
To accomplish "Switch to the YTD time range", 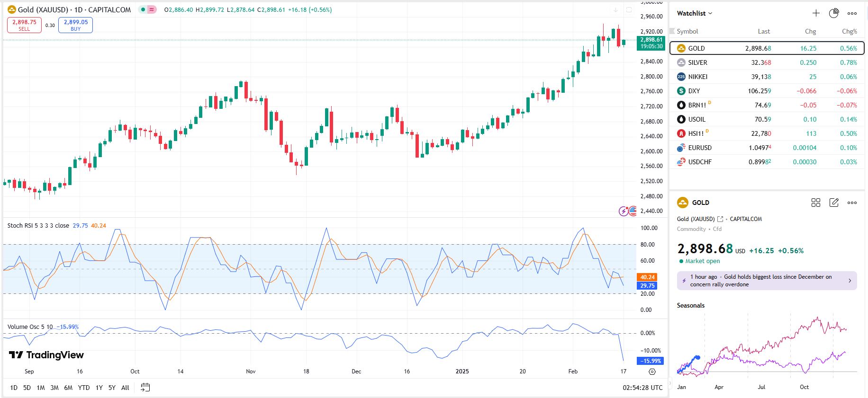I will (x=84, y=388).
